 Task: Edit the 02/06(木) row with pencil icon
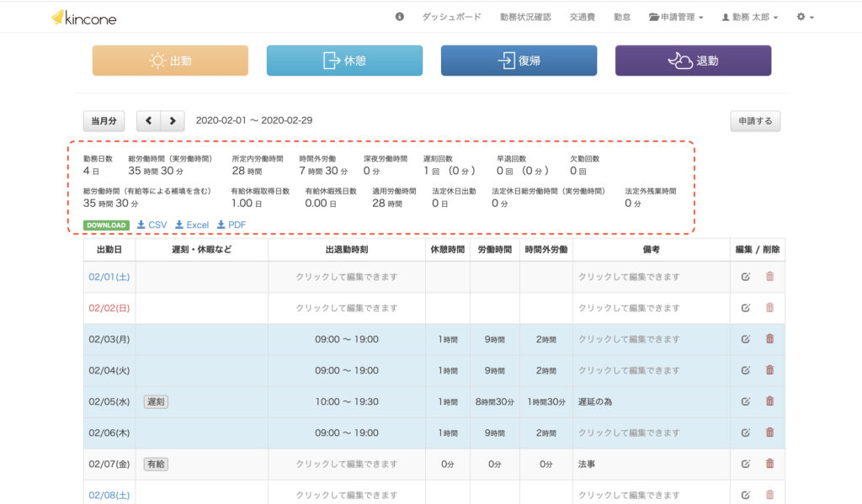[x=746, y=433]
